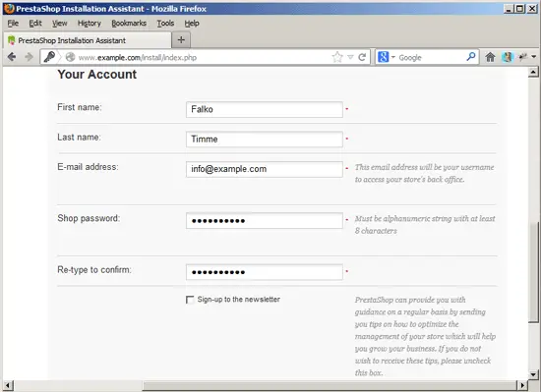Open the saved-password key icon in address bar
The image size is (541, 392).
(49, 57)
